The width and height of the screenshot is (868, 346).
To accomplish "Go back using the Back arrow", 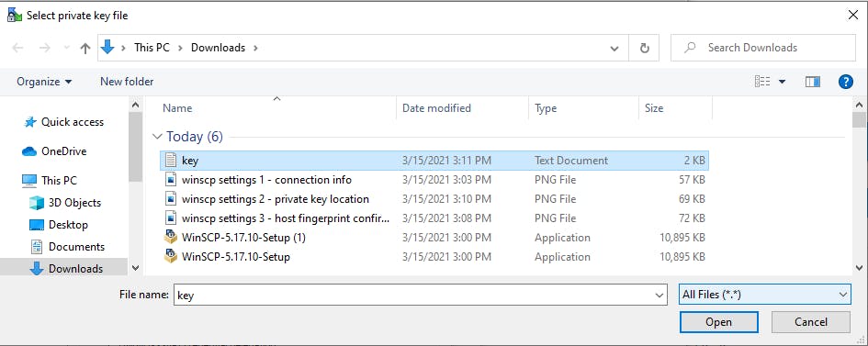I will 17,48.
